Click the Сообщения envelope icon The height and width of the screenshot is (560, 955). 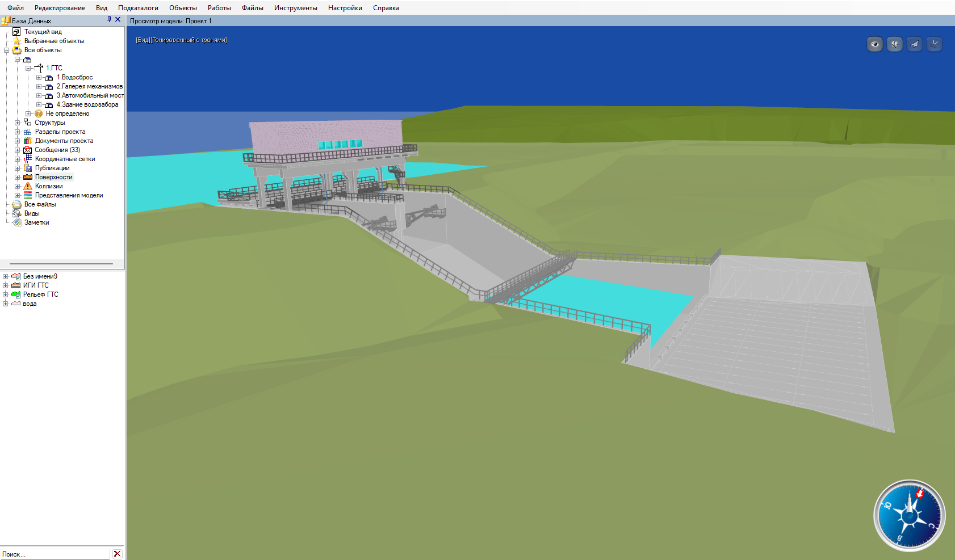(x=28, y=150)
